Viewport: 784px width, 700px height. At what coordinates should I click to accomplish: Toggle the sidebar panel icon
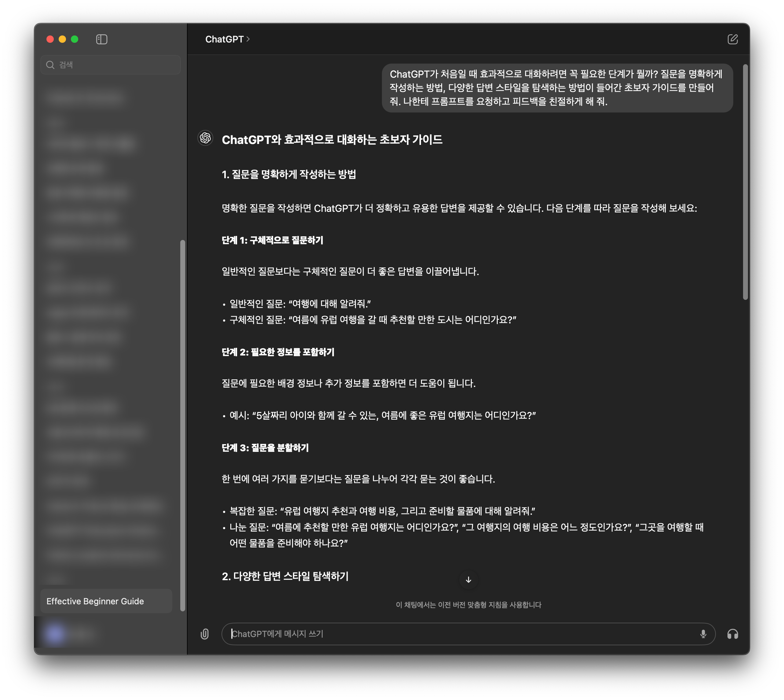101,39
